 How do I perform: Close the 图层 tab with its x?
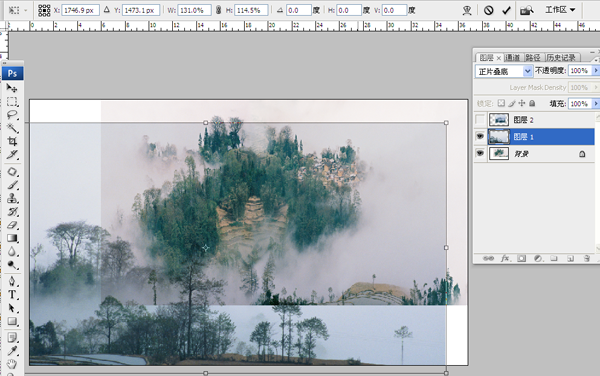point(499,58)
